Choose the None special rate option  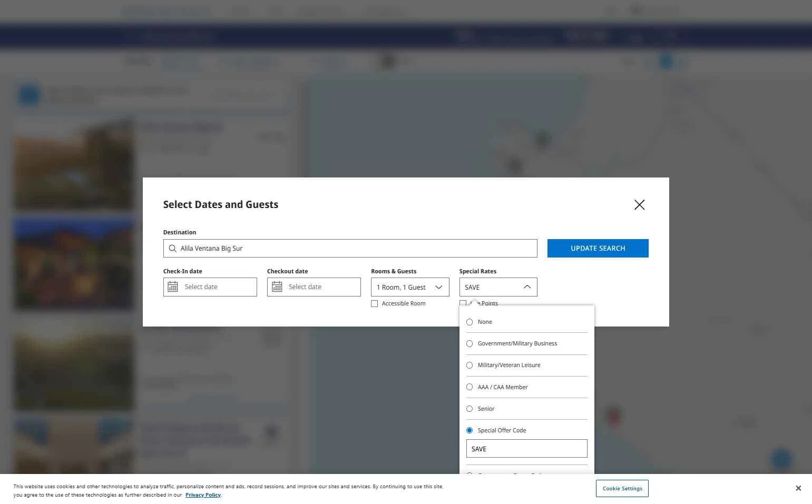tap(469, 322)
